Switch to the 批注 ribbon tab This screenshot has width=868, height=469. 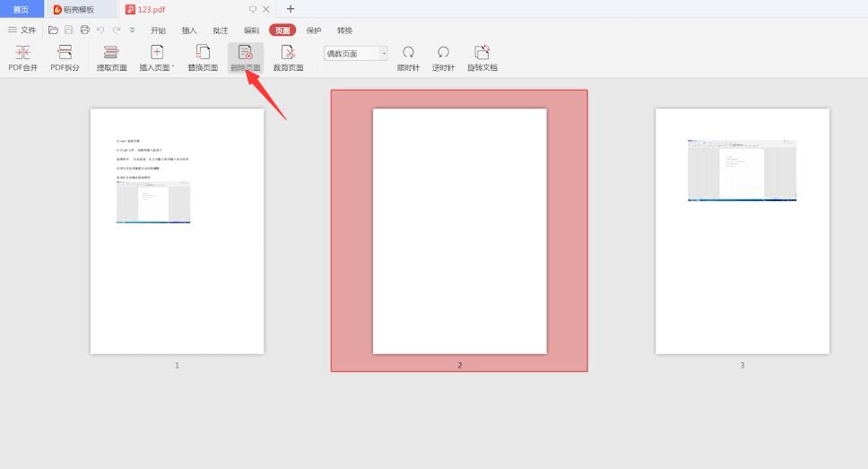click(221, 30)
